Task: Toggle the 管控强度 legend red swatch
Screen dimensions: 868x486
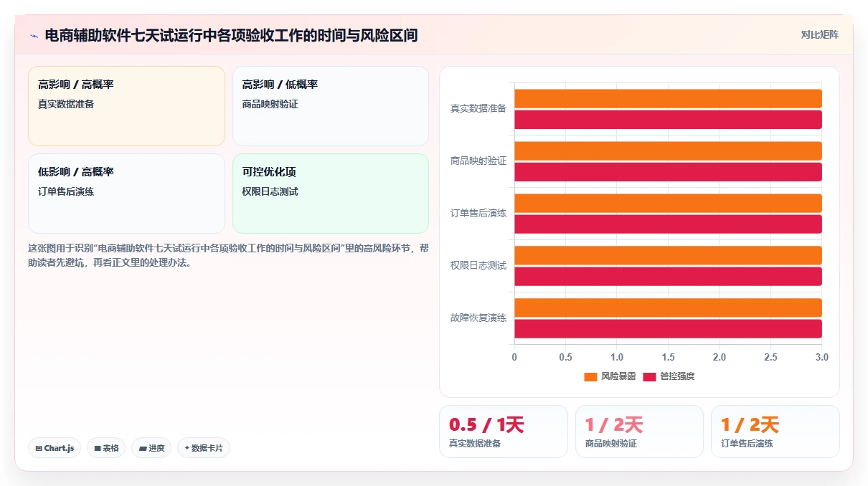Action: 650,376
